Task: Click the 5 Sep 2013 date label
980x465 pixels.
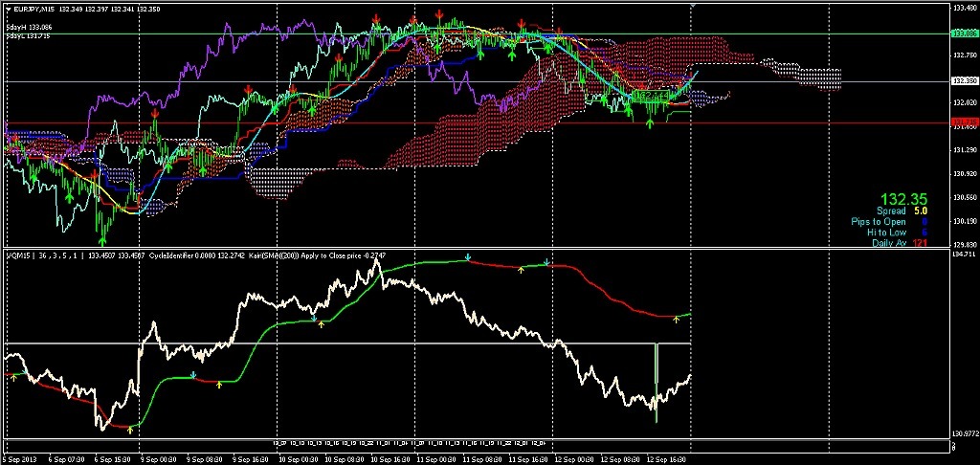Action: point(18,458)
